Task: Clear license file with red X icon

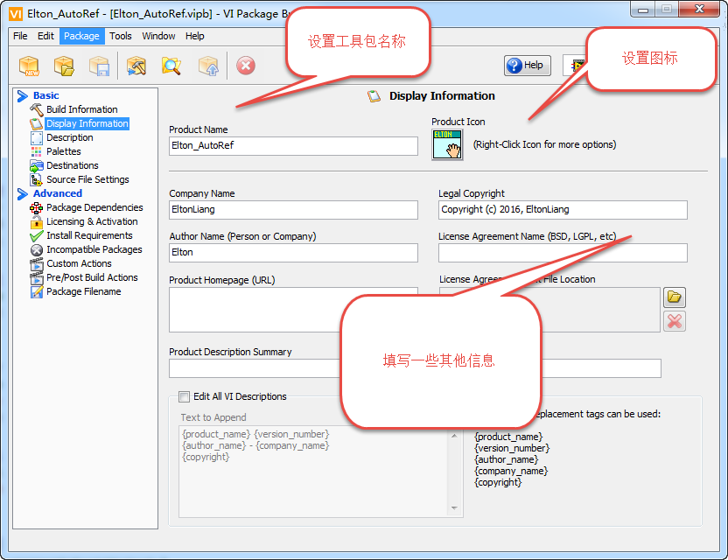Action: [674, 321]
